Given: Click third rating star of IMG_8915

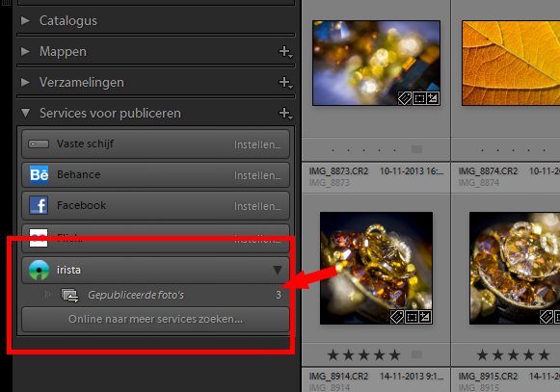Looking at the screenshot, I should pos(513,354).
